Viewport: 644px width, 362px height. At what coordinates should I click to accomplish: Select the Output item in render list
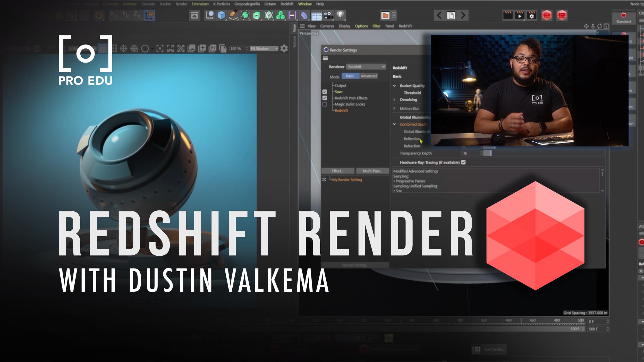pos(341,85)
